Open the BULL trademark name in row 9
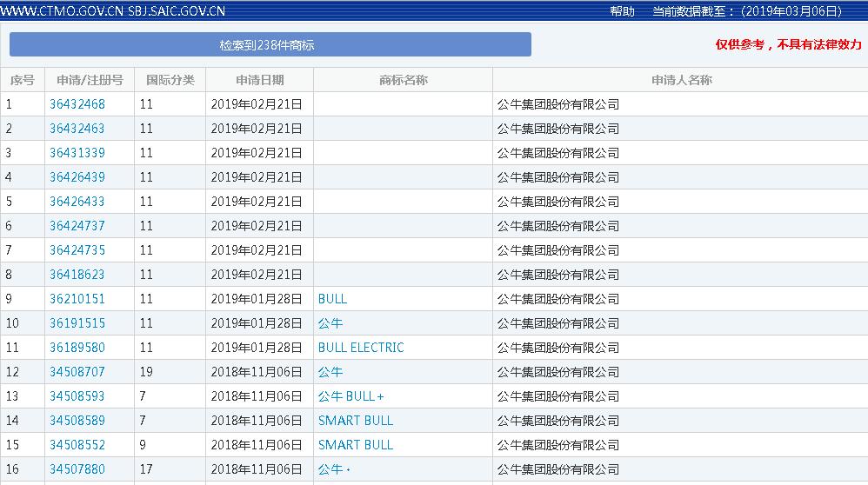This screenshot has height=485, width=868. tap(332, 299)
